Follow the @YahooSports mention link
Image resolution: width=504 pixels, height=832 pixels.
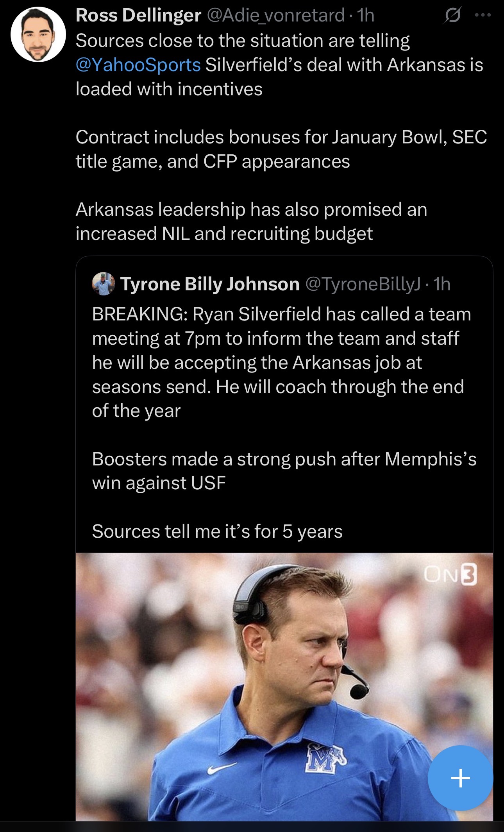click(138, 65)
